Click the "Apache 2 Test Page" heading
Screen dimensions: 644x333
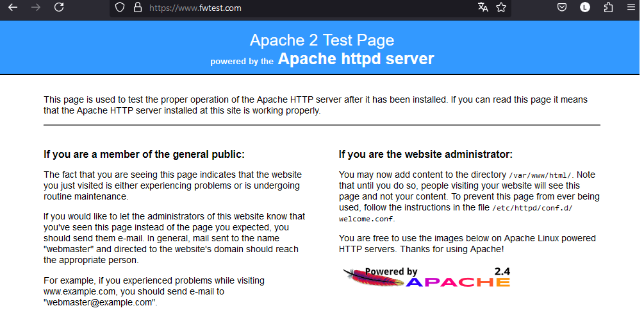322,40
